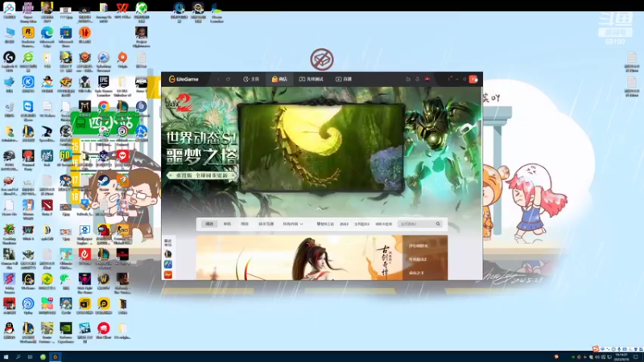
Task: Click the magnifier search icon in store
Action: pos(438,224)
